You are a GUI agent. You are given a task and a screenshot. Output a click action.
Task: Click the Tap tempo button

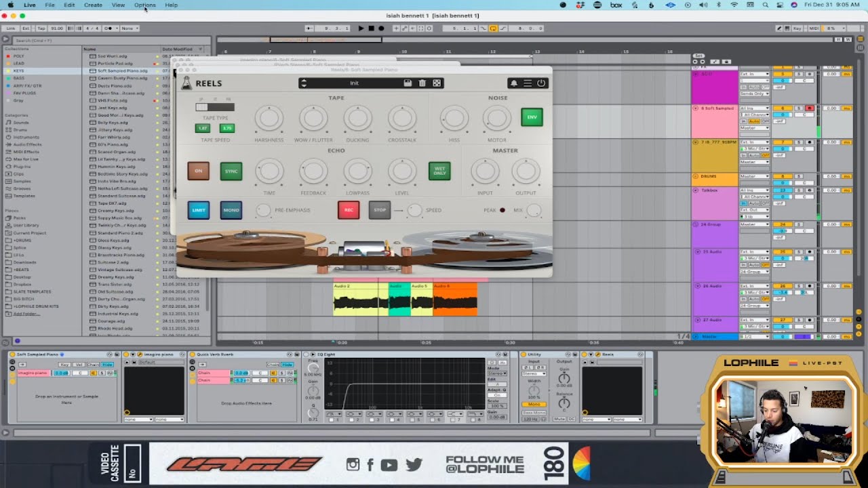pyautogui.click(x=41, y=28)
